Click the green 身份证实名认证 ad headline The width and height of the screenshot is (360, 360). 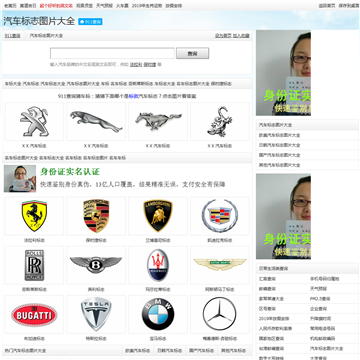click(x=70, y=172)
